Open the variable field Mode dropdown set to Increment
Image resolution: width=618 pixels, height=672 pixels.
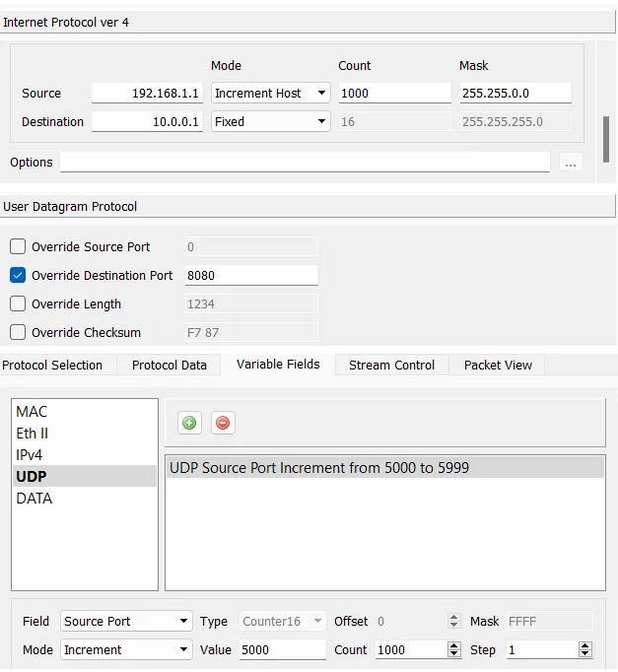tap(126, 649)
